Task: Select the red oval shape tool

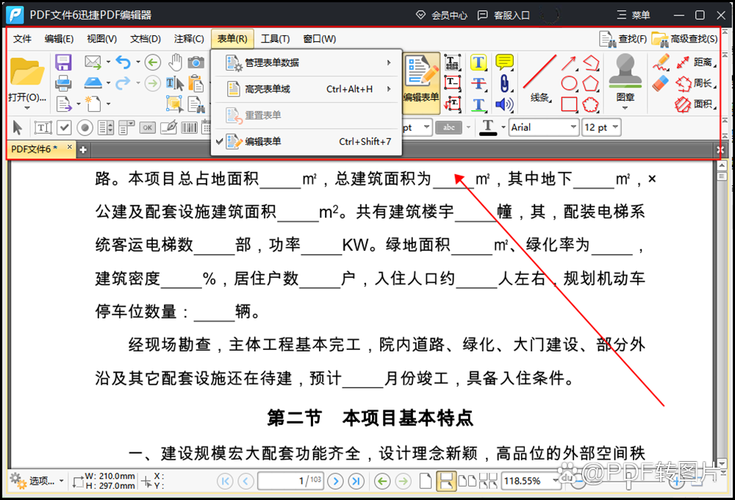Action: (569, 83)
